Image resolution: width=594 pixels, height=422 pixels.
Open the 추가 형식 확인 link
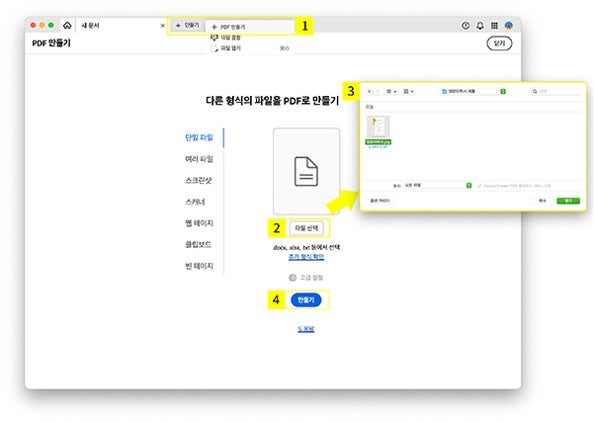click(306, 257)
